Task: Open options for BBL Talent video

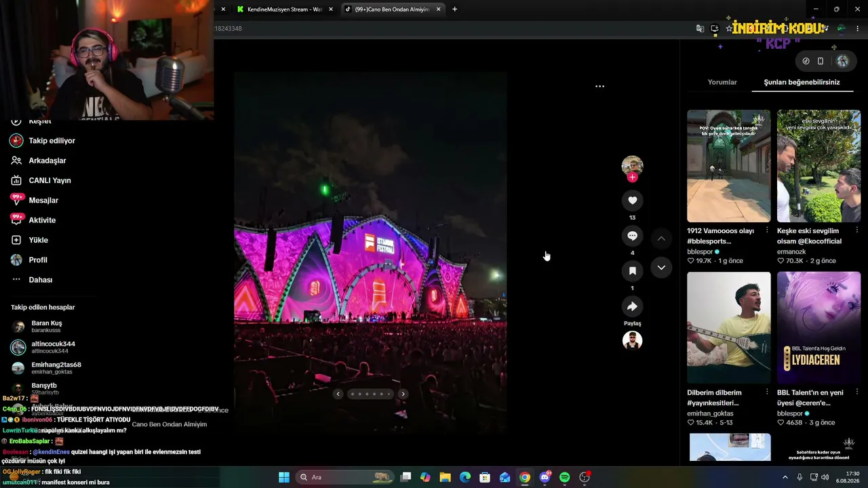Action: pyautogui.click(x=856, y=392)
